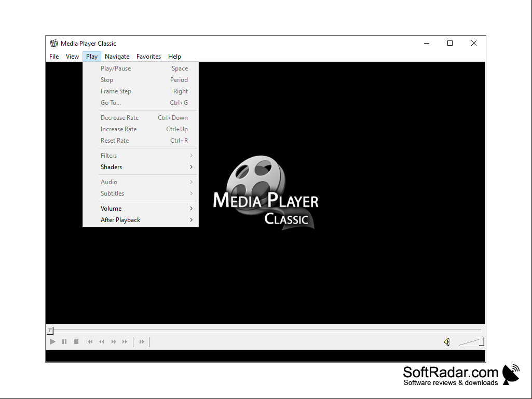Screen dimensions: 532x399
Task: Expand the Shaders submenu
Action: pyautogui.click(x=141, y=167)
